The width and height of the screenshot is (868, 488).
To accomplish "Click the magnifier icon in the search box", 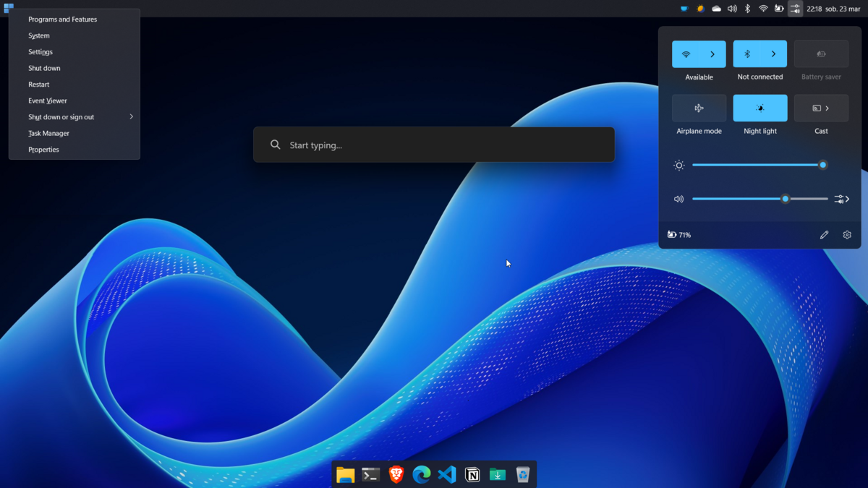I will click(x=275, y=145).
